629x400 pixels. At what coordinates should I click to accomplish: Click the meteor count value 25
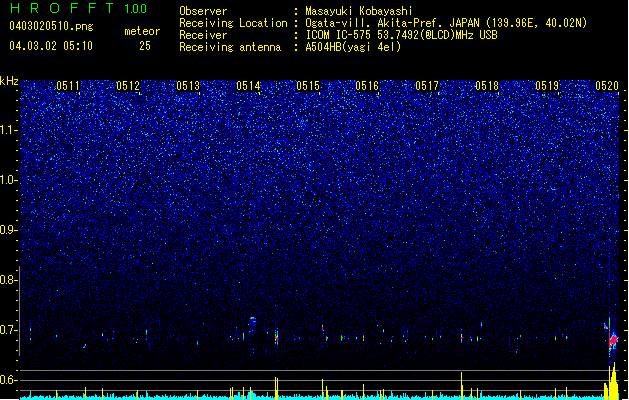pos(145,46)
